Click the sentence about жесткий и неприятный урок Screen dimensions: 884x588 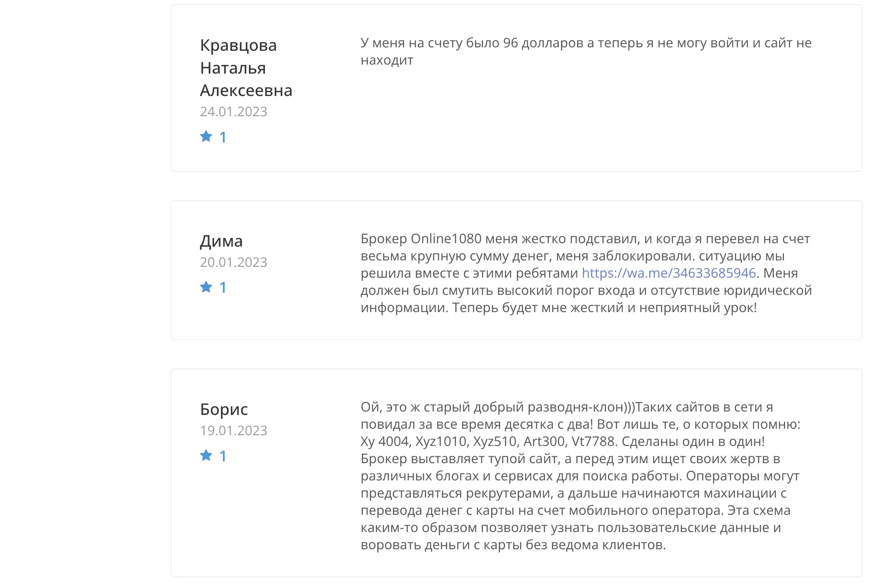point(604,307)
